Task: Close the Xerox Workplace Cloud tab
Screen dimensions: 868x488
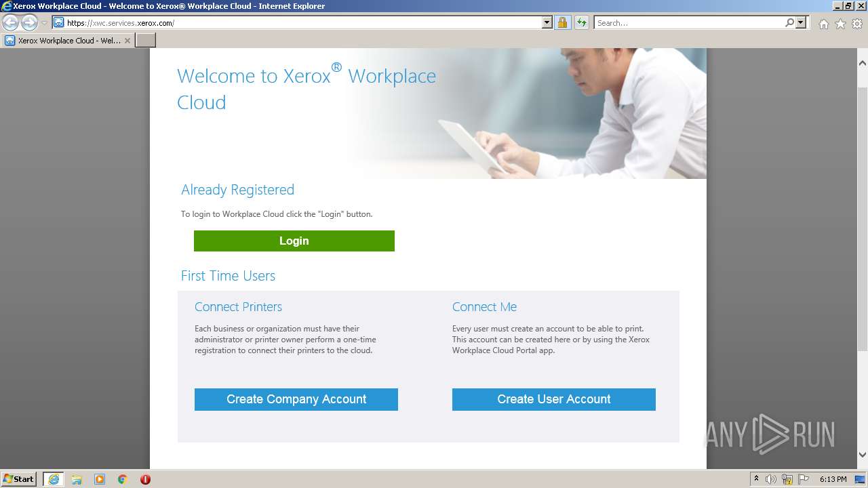Action: 127,41
